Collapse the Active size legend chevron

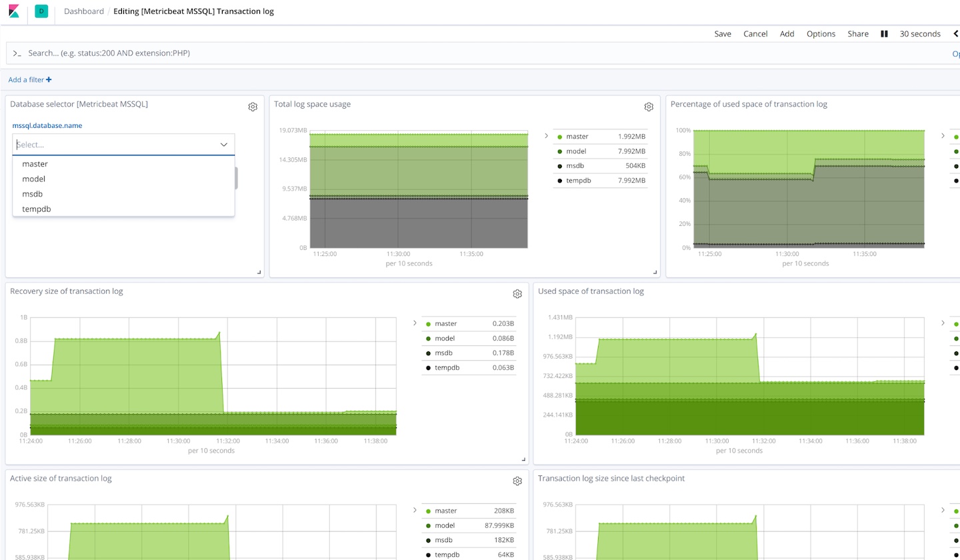tap(415, 511)
